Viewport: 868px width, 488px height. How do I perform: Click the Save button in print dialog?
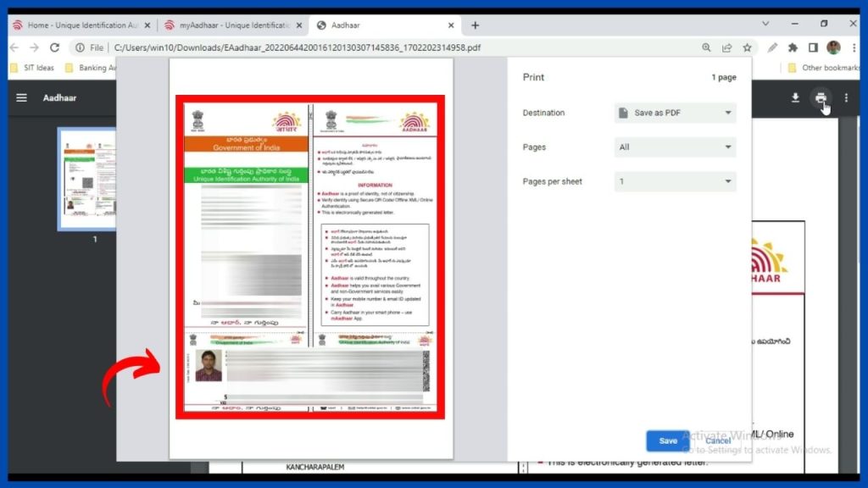(x=667, y=441)
